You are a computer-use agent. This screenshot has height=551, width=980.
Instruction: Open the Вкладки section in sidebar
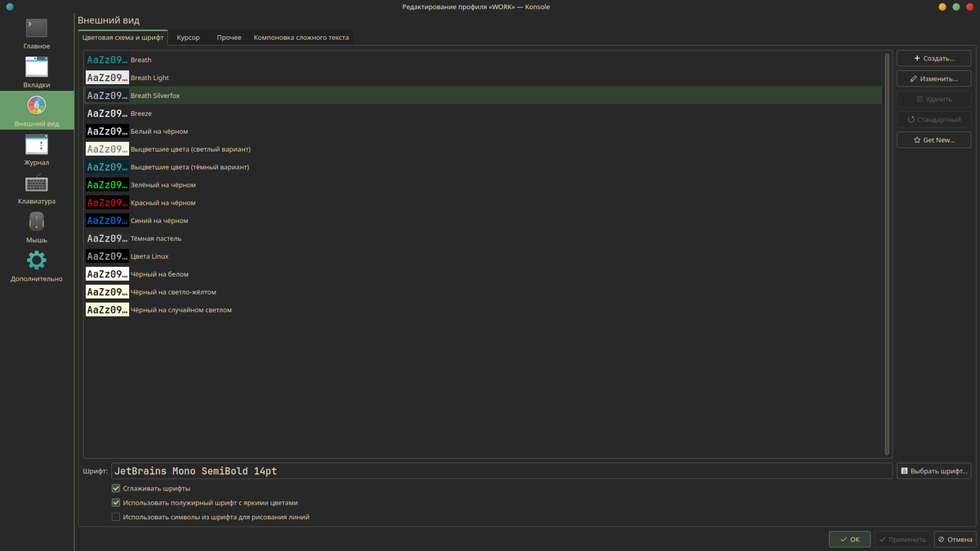(x=37, y=72)
